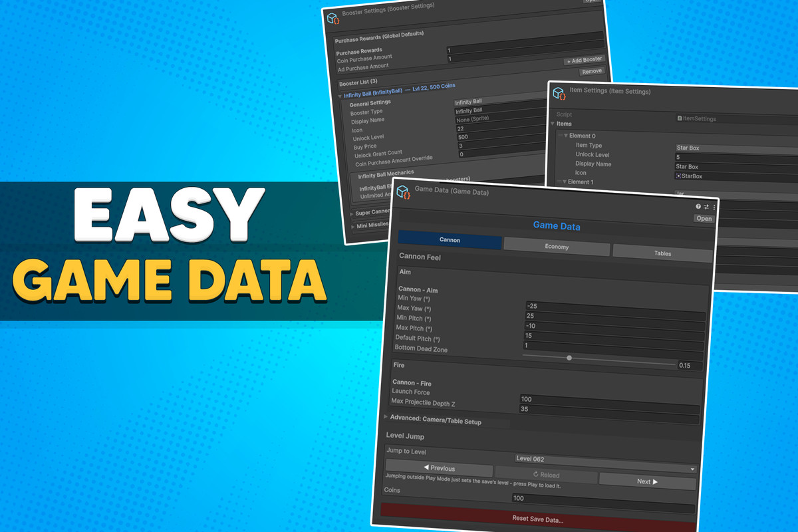Viewport: 798px width, 532px height.
Task: Click the Reset Save Data button
Action: point(537,519)
